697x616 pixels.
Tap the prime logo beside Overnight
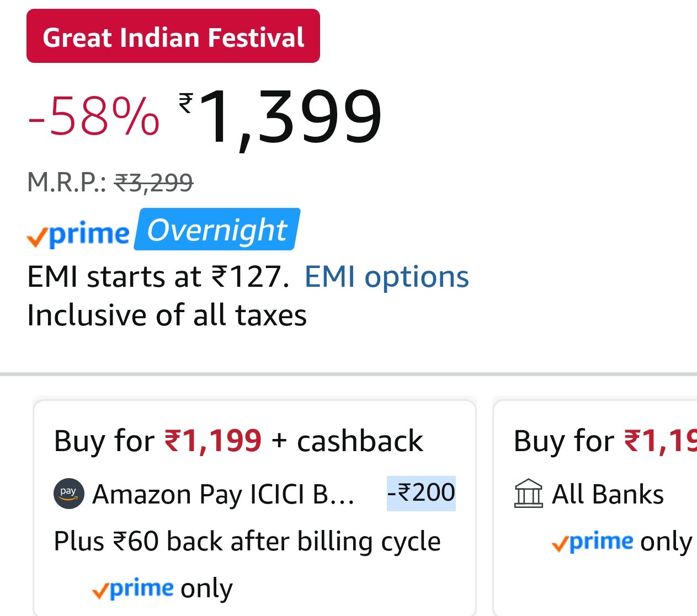click(78, 234)
